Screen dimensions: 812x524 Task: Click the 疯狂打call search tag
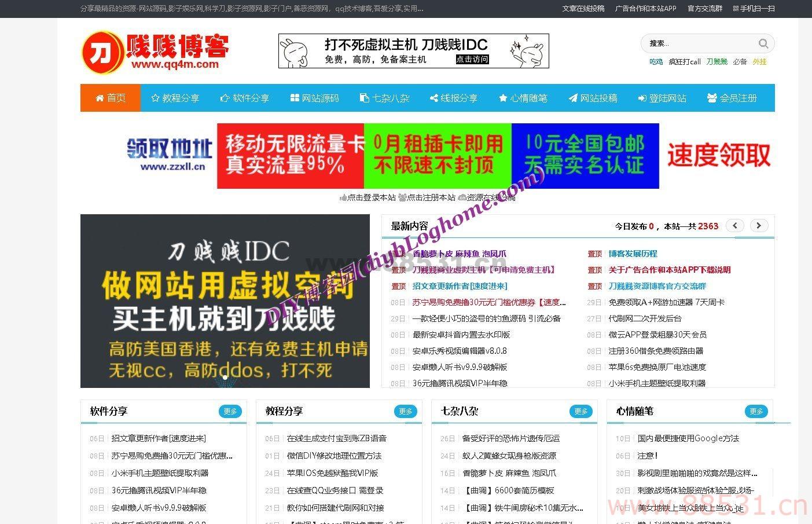click(x=684, y=61)
